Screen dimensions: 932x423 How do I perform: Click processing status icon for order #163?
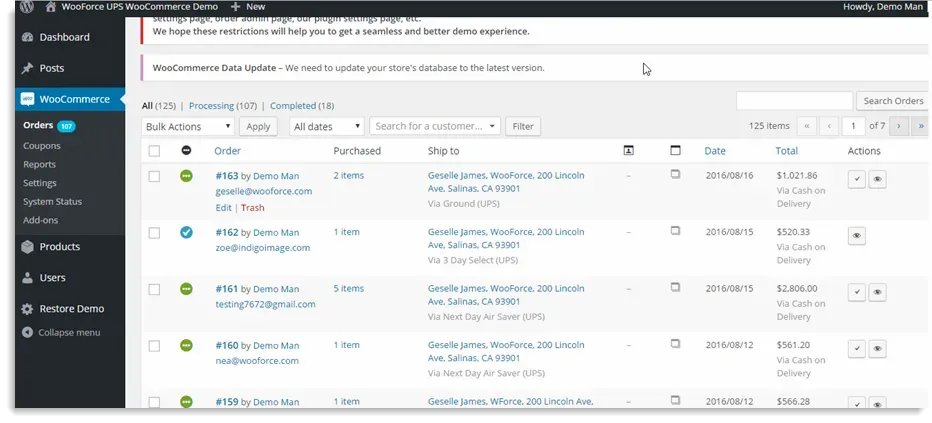186,176
